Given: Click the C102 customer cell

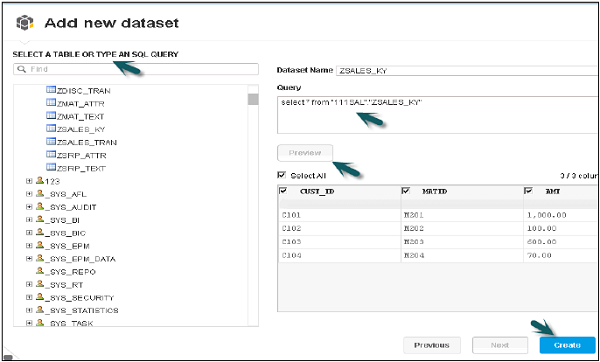Looking at the screenshot, I should point(339,228).
